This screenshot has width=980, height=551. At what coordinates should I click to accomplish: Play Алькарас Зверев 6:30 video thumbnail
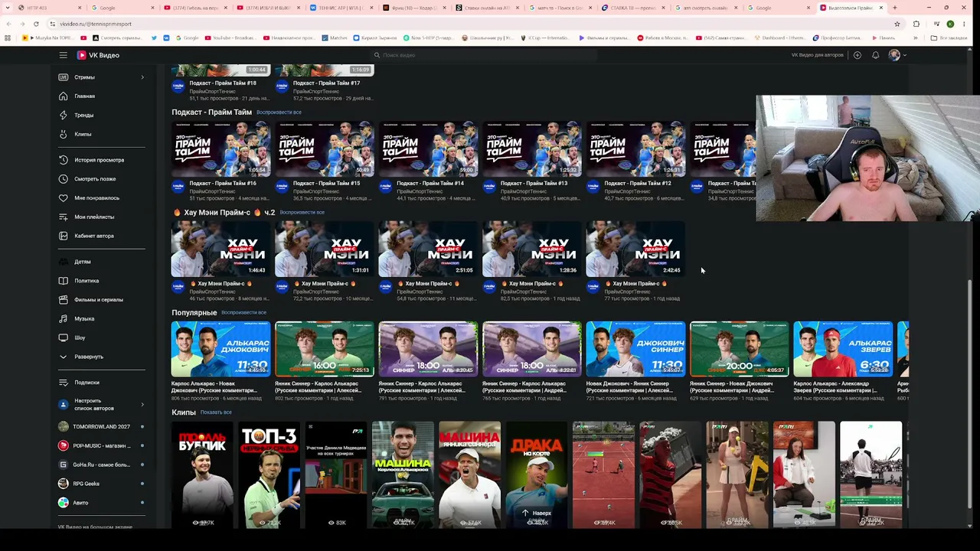point(843,349)
